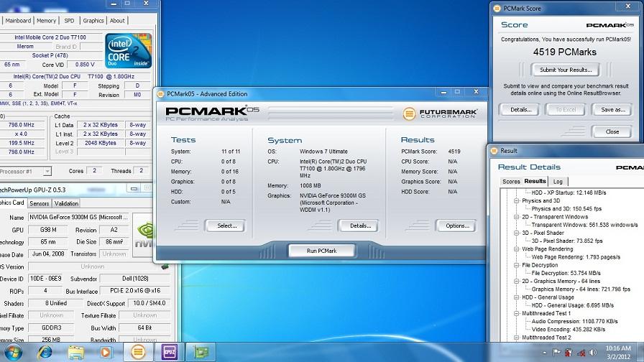Click Save as... button

click(x=612, y=110)
